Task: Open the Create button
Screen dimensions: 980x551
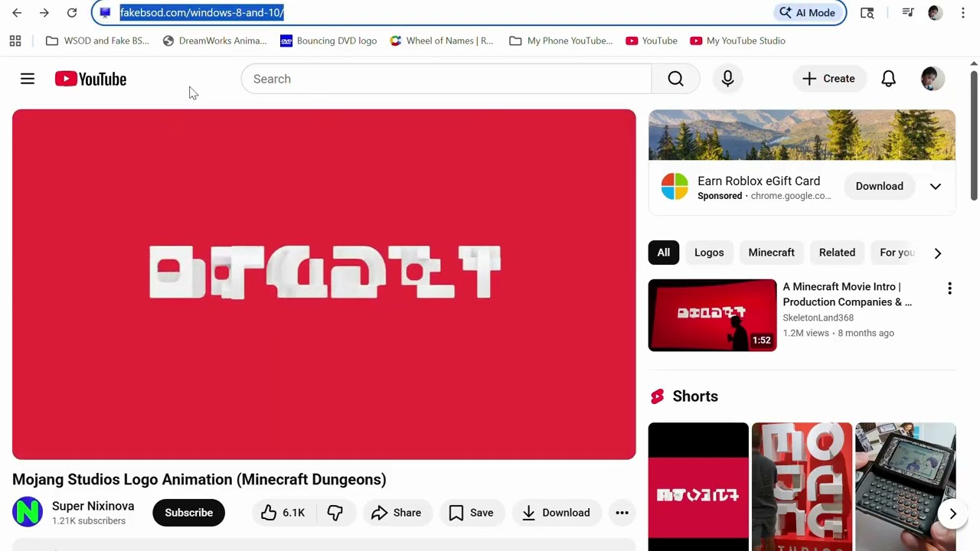Action: (x=828, y=79)
